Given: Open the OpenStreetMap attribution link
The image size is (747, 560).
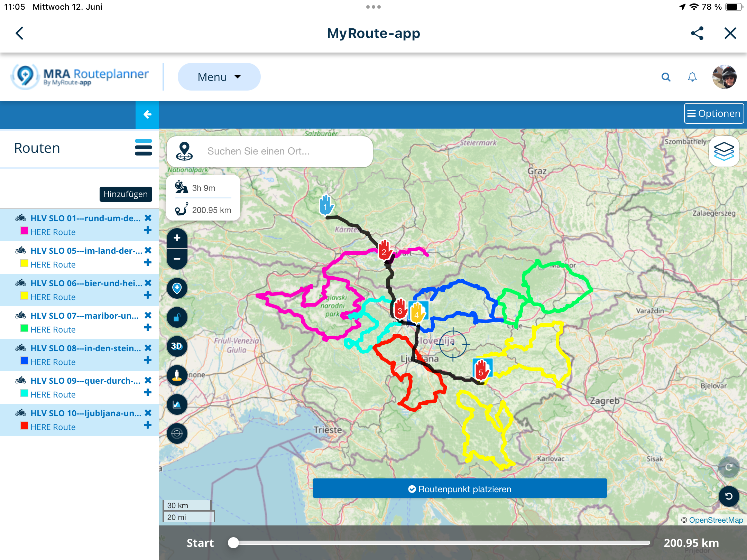Looking at the screenshot, I should [716, 520].
